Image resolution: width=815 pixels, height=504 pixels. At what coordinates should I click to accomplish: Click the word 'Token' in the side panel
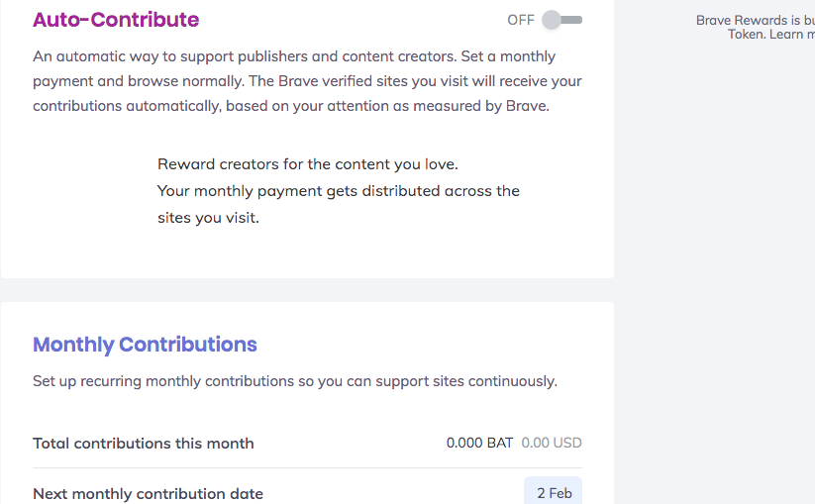[747, 34]
